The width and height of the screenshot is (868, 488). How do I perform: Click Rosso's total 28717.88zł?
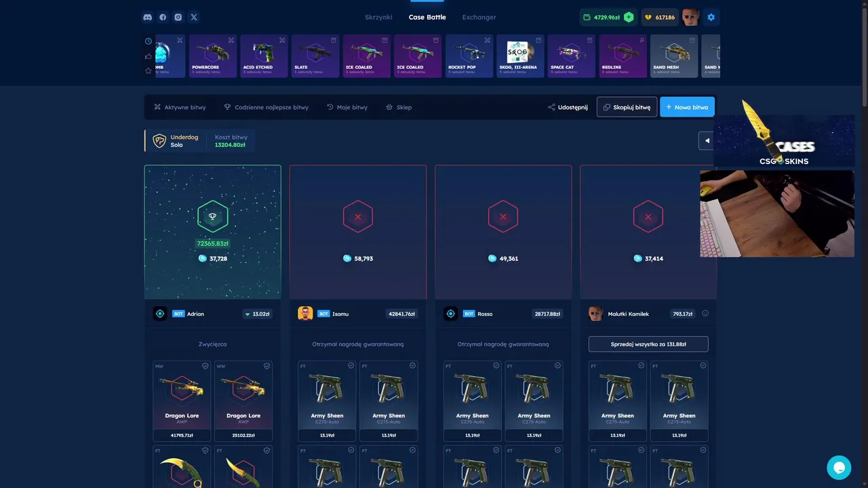click(547, 314)
